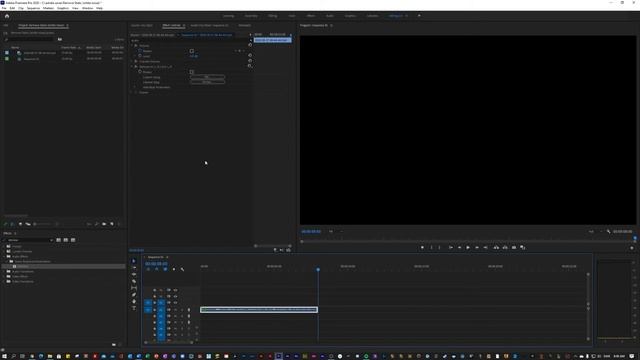Collapse the Volume effect group
Screen dimensions: 640x360
coord(132,46)
